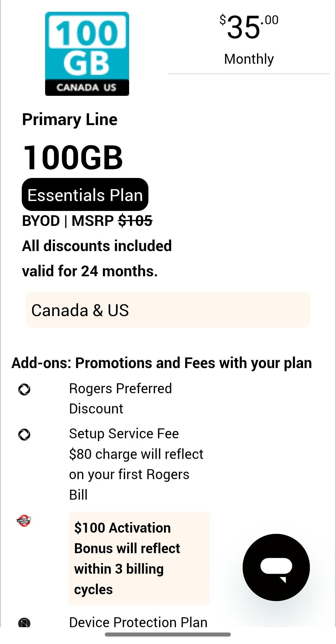This screenshot has width=336, height=644.
Task: Click the Monthly billing label
Action: pos(249,58)
